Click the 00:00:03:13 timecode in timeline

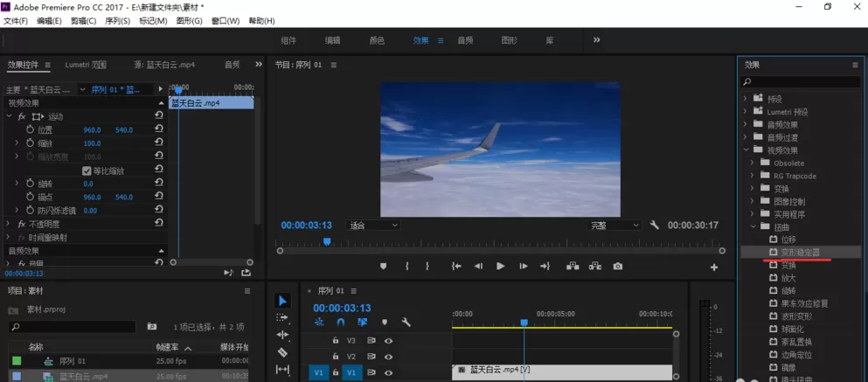(342, 308)
